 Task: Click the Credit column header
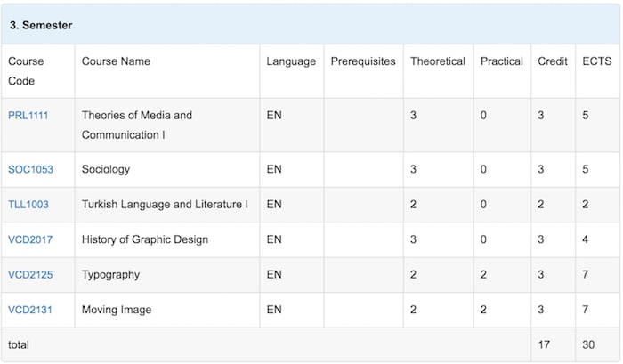click(553, 61)
